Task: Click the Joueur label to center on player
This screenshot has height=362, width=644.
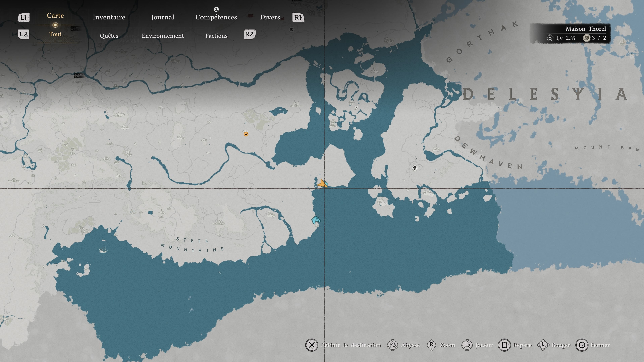Action: [x=484, y=345]
